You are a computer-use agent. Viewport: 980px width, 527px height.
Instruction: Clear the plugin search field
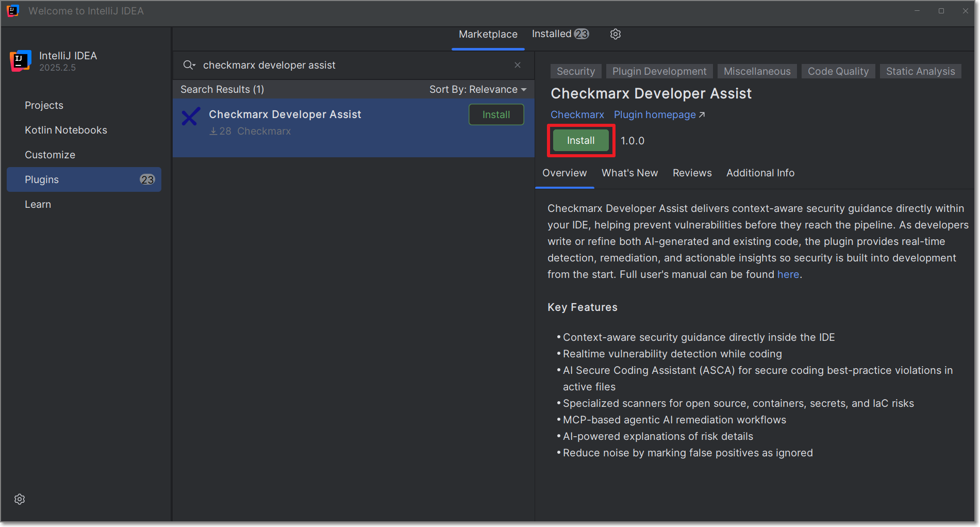517,65
